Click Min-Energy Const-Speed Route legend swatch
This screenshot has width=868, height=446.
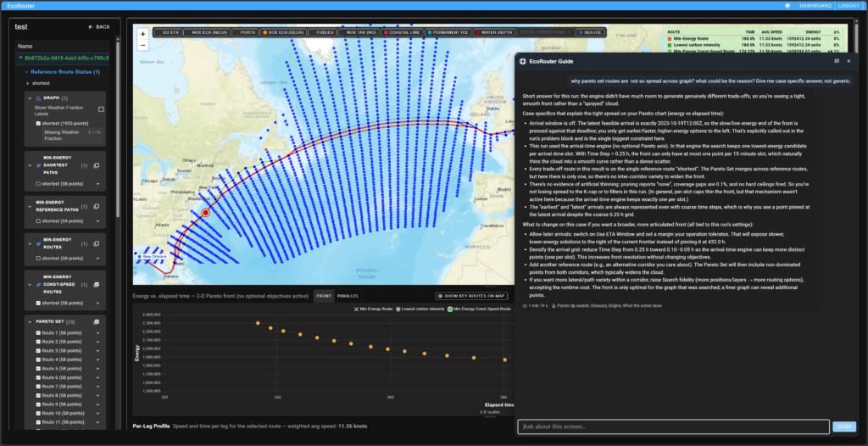click(x=450, y=309)
